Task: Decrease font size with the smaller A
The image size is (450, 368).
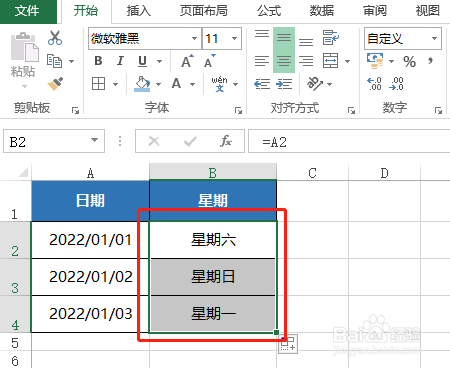Action: pos(210,61)
